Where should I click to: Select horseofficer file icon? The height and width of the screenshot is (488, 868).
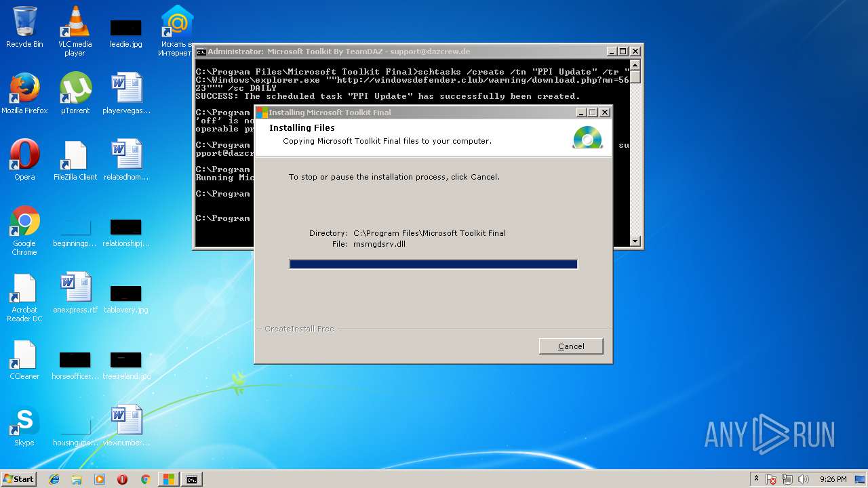click(x=75, y=365)
